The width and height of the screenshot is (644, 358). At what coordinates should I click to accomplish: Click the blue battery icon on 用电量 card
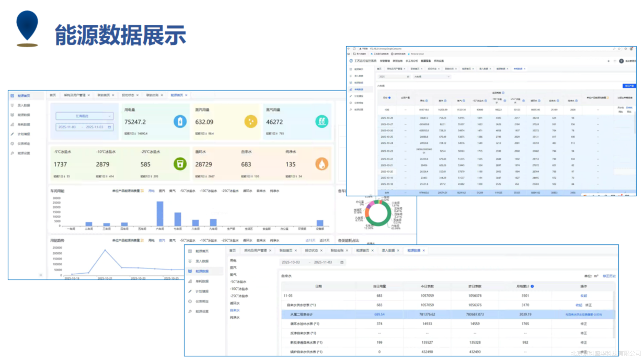pyautogui.click(x=180, y=121)
